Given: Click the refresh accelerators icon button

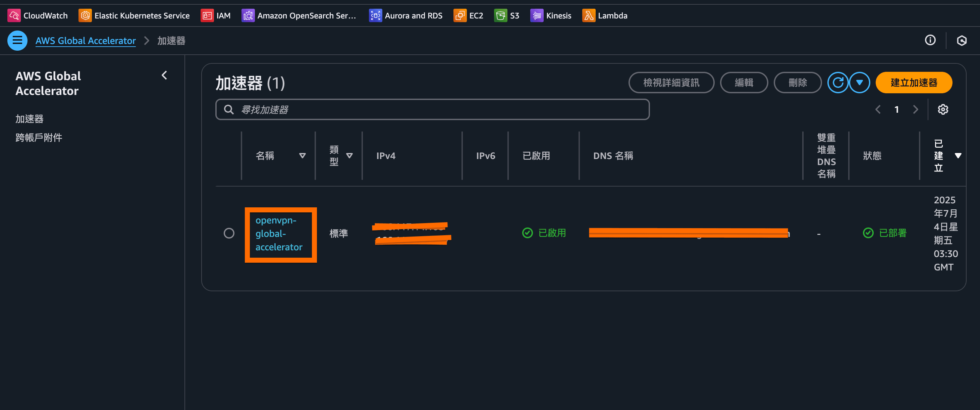Looking at the screenshot, I should click(838, 83).
